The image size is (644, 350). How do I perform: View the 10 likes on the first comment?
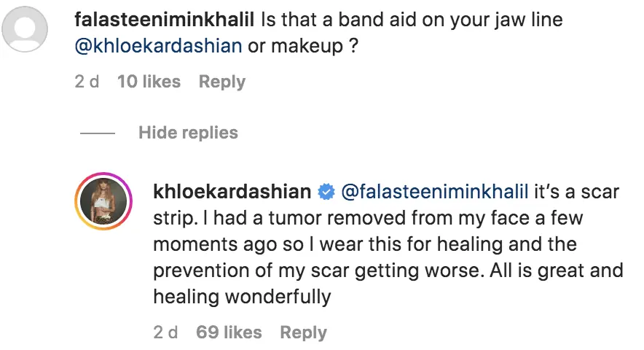[x=149, y=82]
